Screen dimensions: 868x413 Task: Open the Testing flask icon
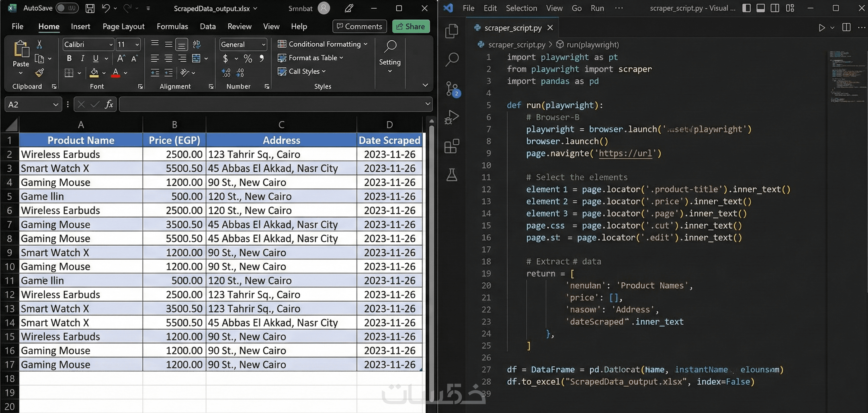coord(452,175)
